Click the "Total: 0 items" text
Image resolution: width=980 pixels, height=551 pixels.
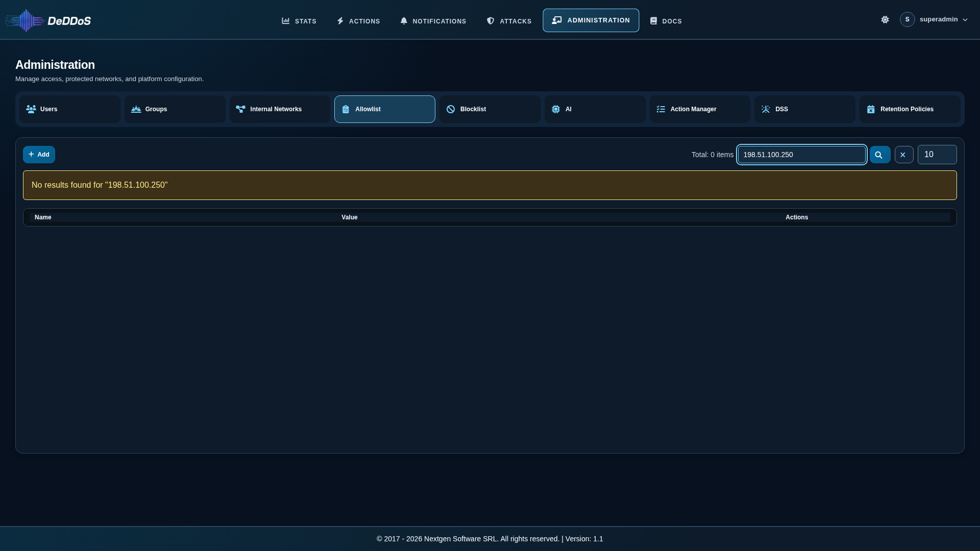click(x=713, y=155)
